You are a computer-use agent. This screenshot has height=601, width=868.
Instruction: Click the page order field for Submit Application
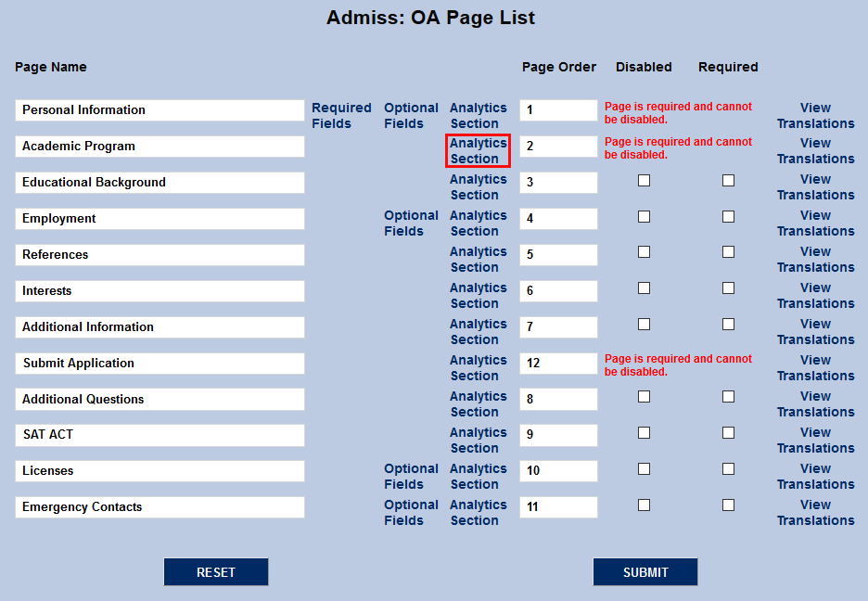tap(558, 363)
